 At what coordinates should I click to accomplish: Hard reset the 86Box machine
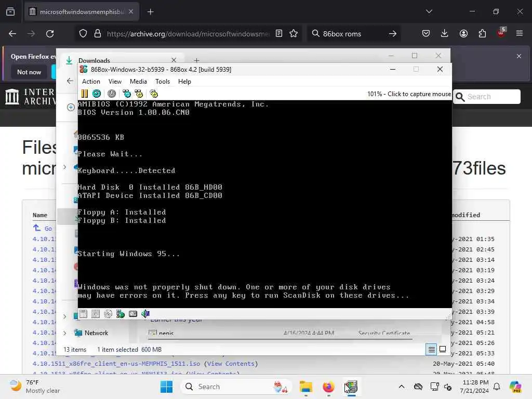pyautogui.click(x=97, y=94)
